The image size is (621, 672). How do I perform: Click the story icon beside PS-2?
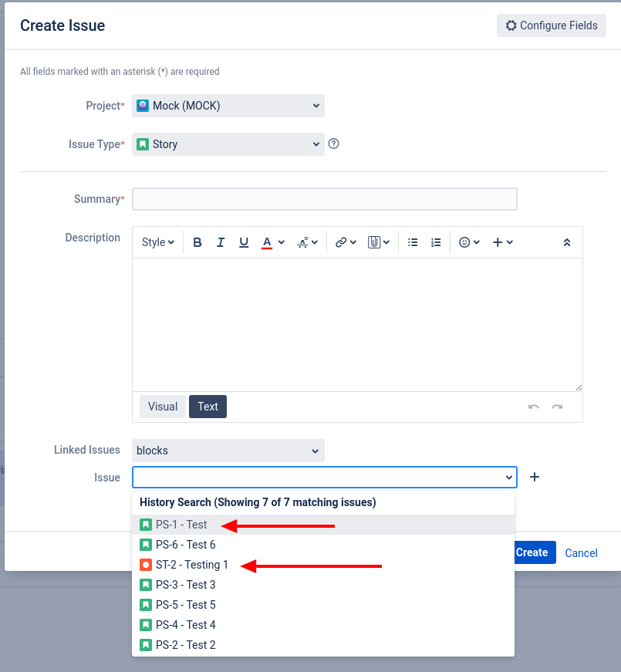click(146, 645)
